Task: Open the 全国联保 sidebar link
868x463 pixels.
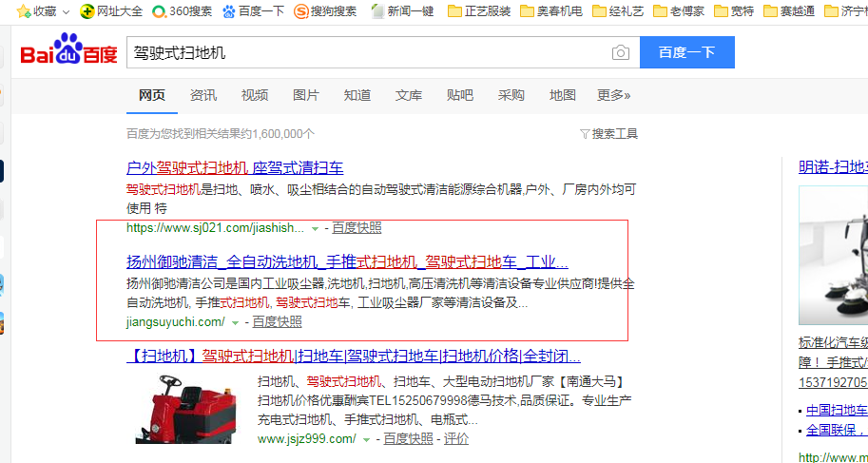Action: tap(837, 430)
